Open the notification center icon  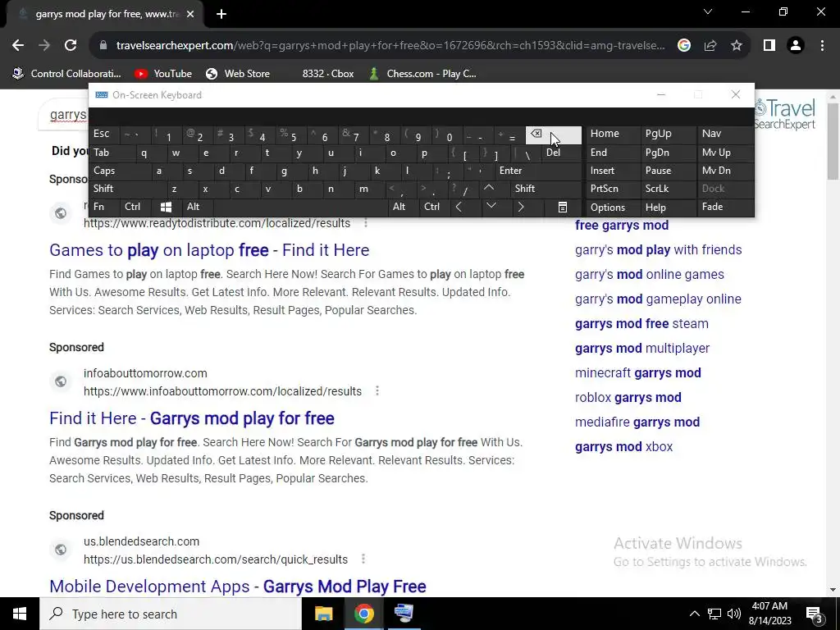click(815, 614)
